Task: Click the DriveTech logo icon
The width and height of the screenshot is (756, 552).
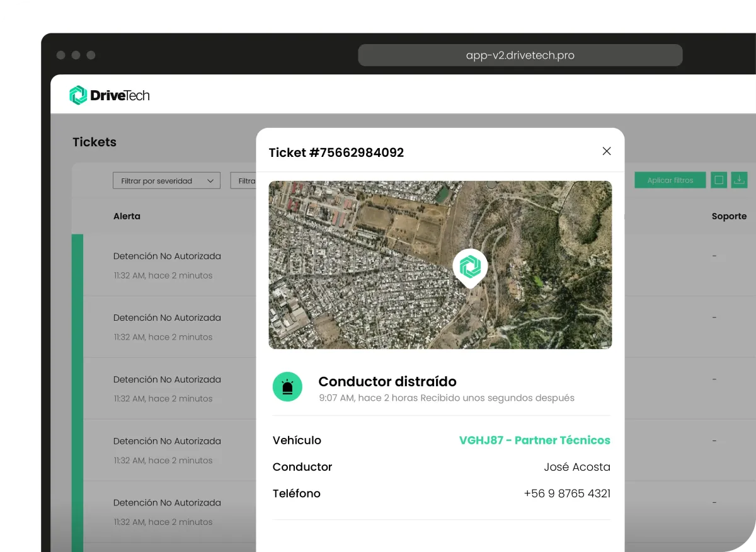Action: (x=78, y=95)
